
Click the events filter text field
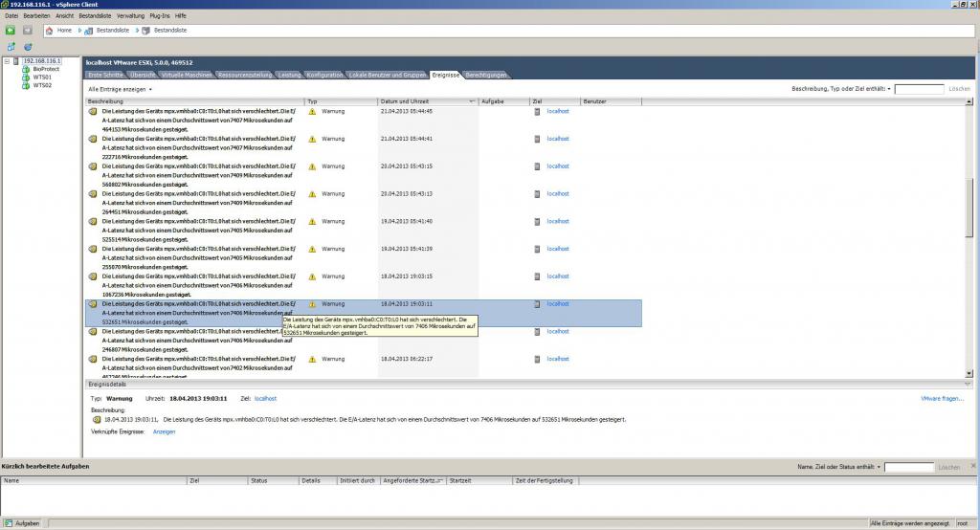point(919,89)
